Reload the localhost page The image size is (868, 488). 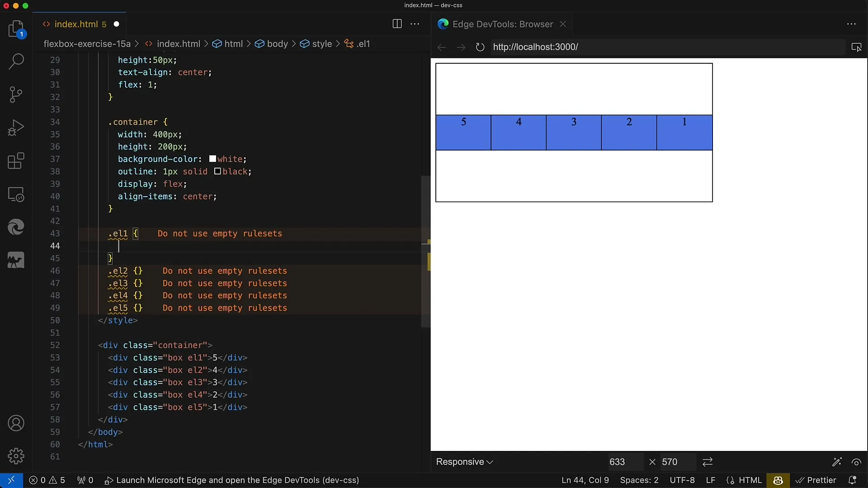(x=480, y=47)
